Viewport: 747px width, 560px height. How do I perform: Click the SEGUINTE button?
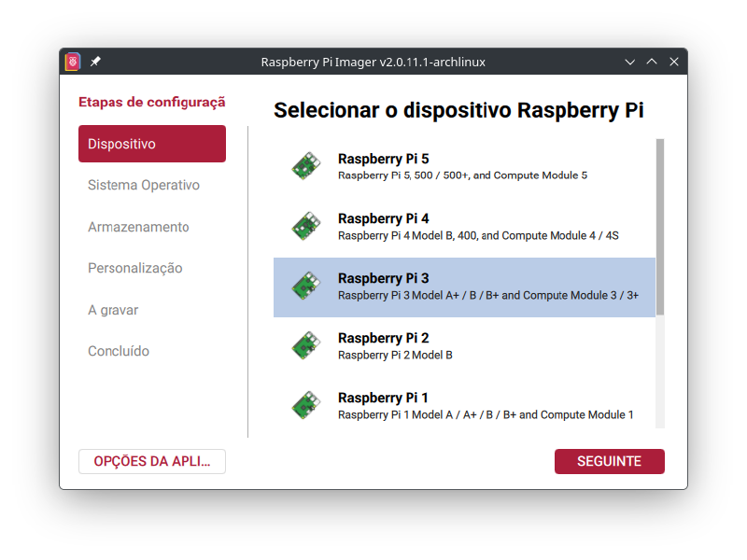pos(610,461)
